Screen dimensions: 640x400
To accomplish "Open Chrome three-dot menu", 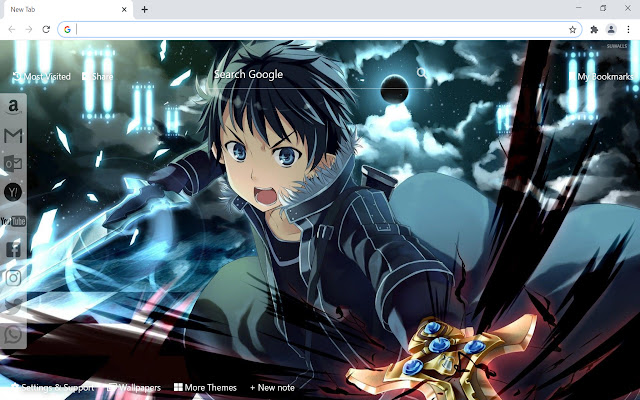I will (628, 29).
